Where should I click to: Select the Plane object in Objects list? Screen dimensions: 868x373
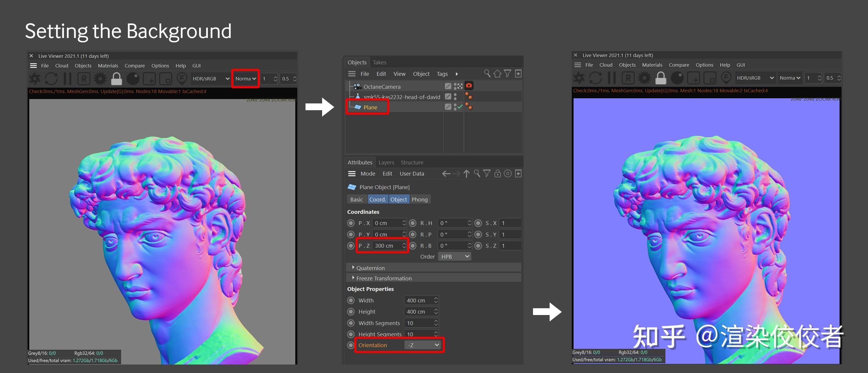pos(370,107)
